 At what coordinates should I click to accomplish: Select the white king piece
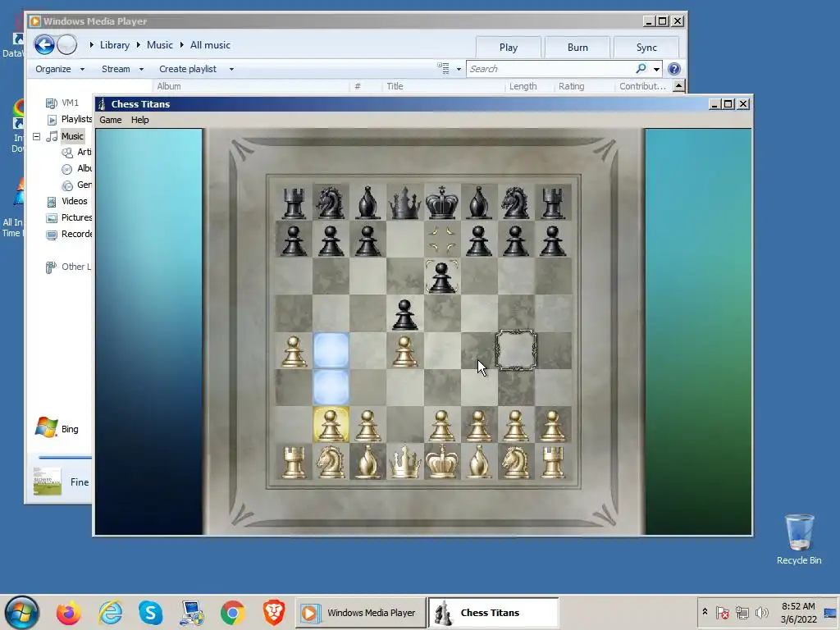click(442, 461)
